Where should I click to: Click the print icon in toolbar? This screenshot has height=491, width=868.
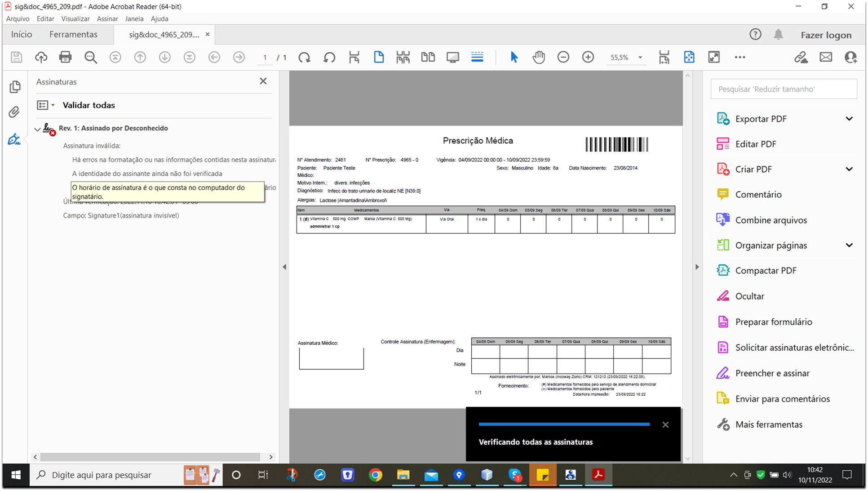click(x=66, y=57)
